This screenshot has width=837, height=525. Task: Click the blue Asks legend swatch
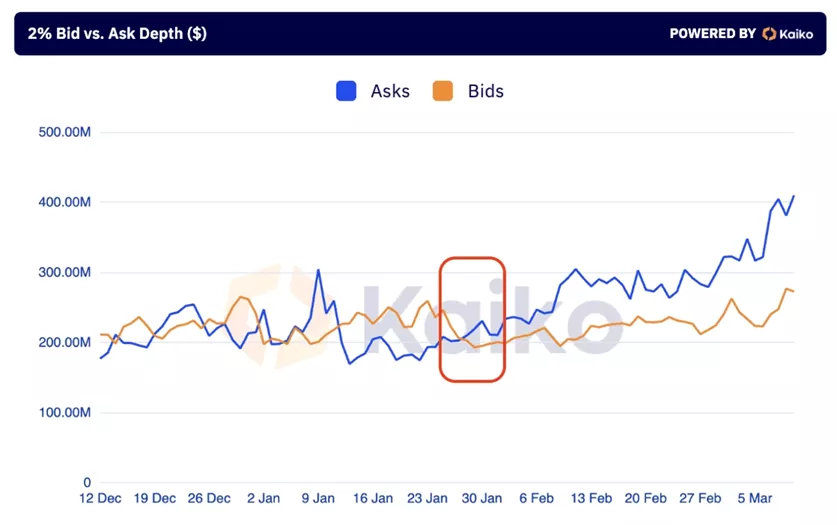coord(346,91)
